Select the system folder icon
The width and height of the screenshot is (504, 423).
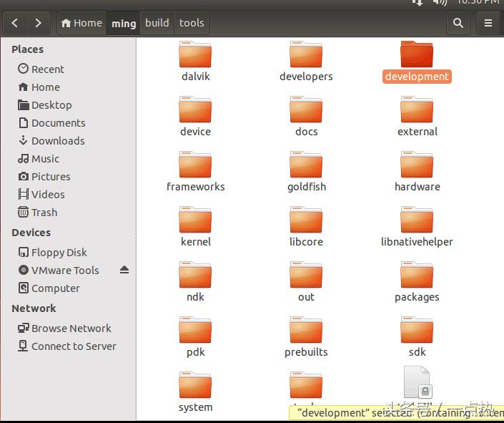195,384
